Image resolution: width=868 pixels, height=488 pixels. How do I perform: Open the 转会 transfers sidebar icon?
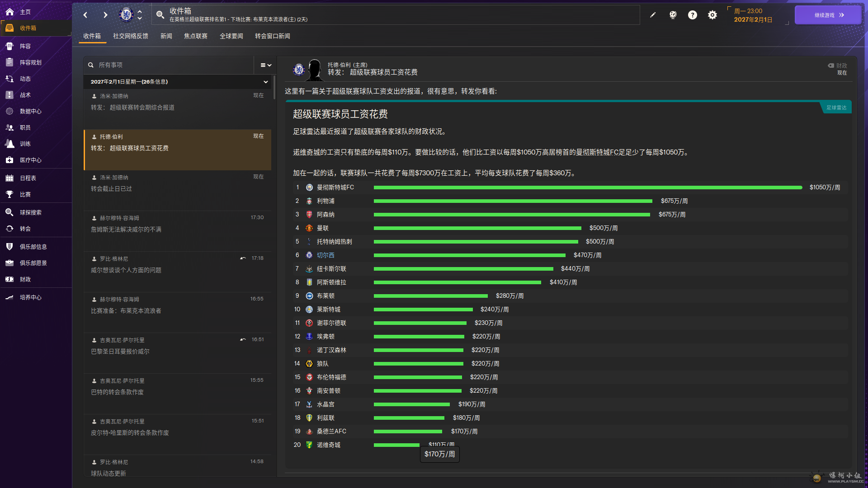9,229
